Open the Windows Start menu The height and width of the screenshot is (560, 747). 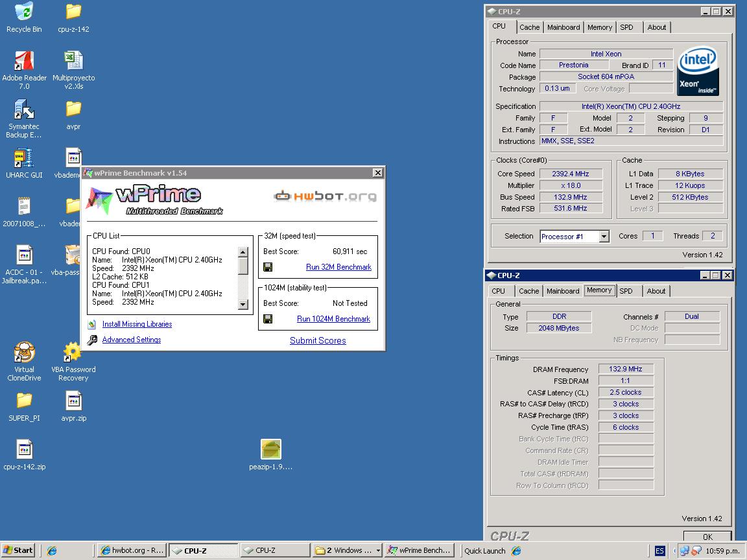pos(18,550)
